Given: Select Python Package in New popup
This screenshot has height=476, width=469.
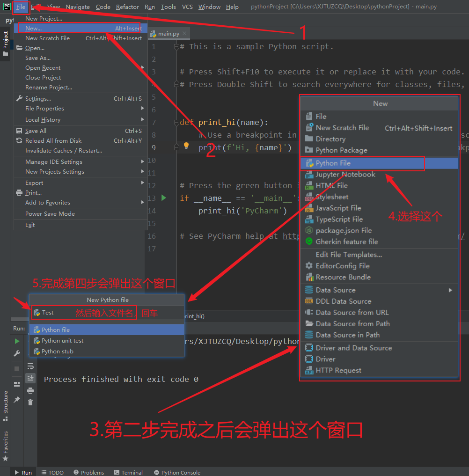Looking at the screenshot, I should 379,150.
